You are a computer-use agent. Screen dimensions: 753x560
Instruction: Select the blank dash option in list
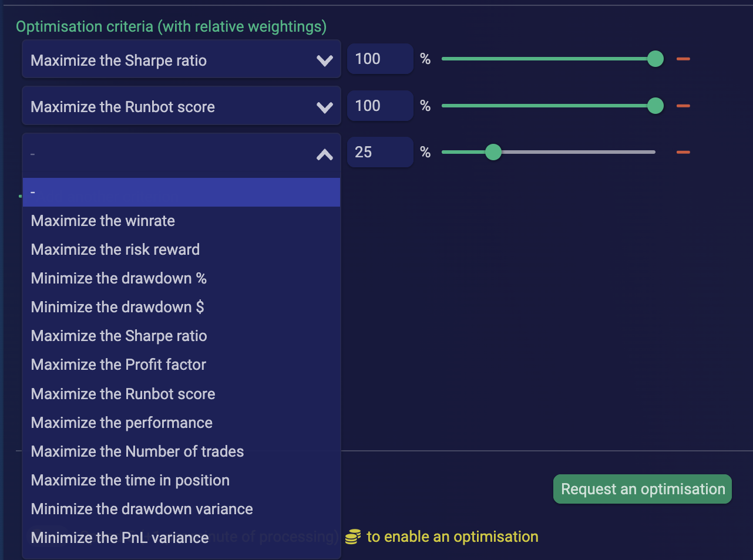pos(181,193)
